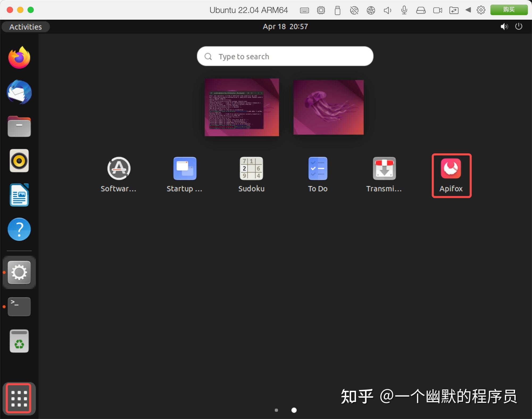Image resolution: width=532 pixels, height=419 pixels.
Task: Open the To Do app
Action: [x=318, y=169]
